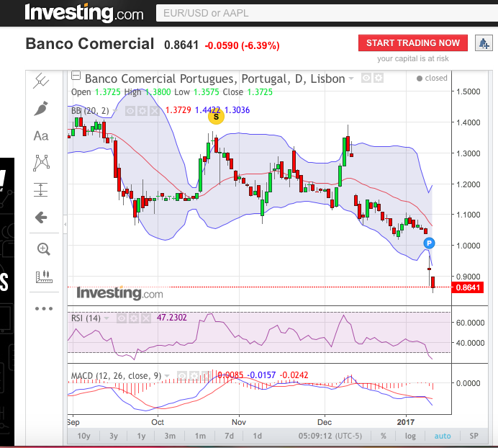Toggle visibility eye of RSI indicator

point(122,318)
